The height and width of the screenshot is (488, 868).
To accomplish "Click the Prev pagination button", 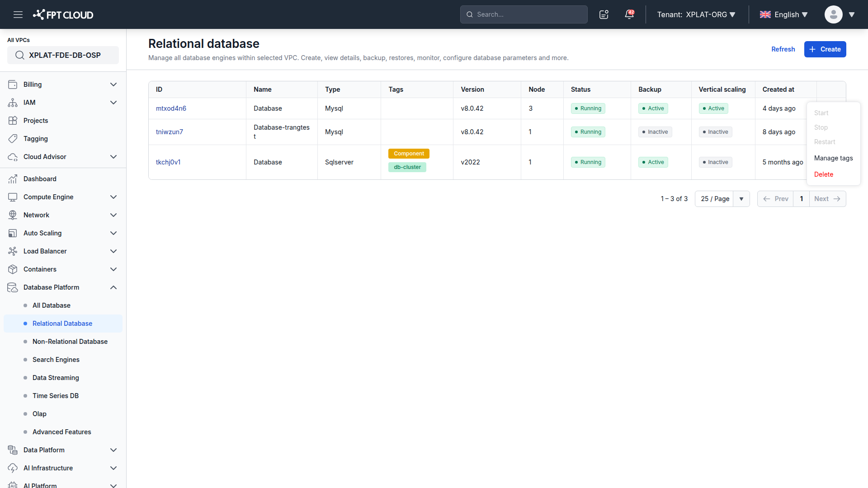I will (775, 199).
